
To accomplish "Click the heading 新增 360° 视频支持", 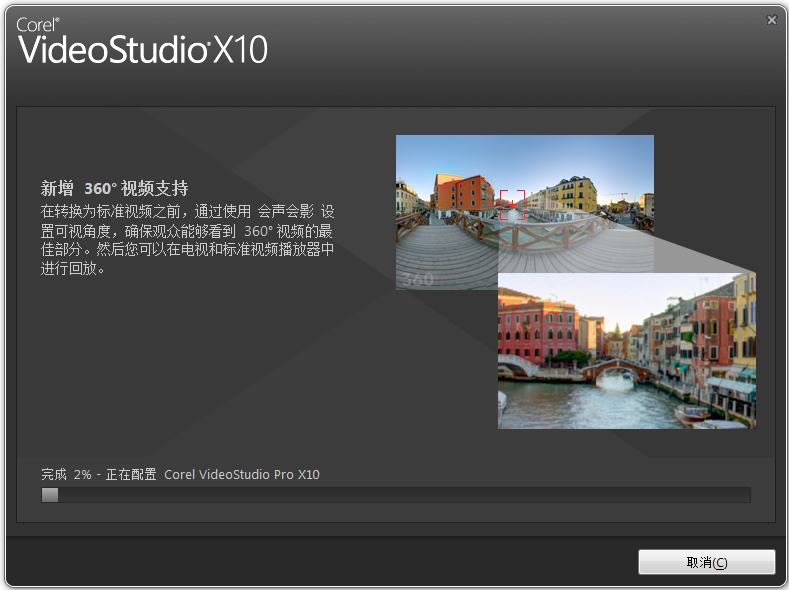I will (114, 188).
